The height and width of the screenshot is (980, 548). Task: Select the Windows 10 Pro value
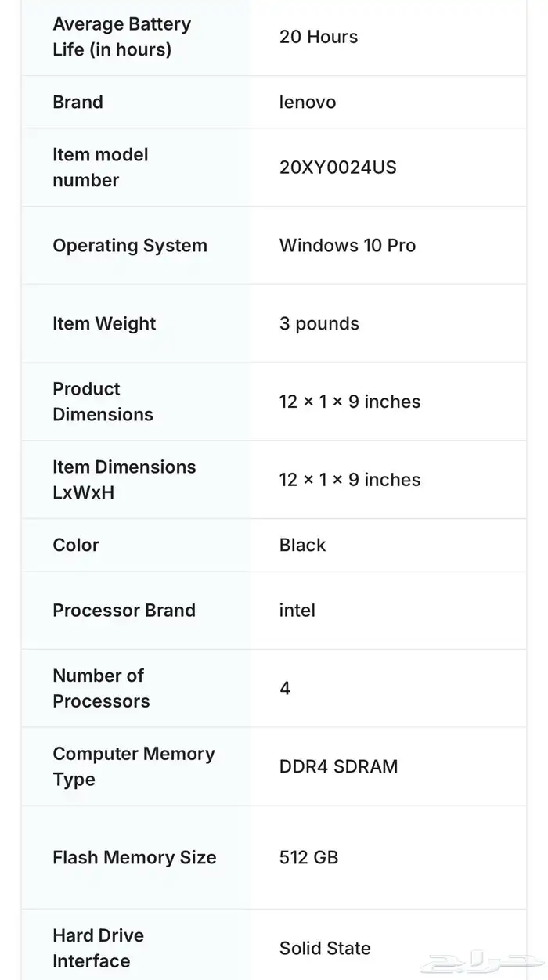[348, 245]
